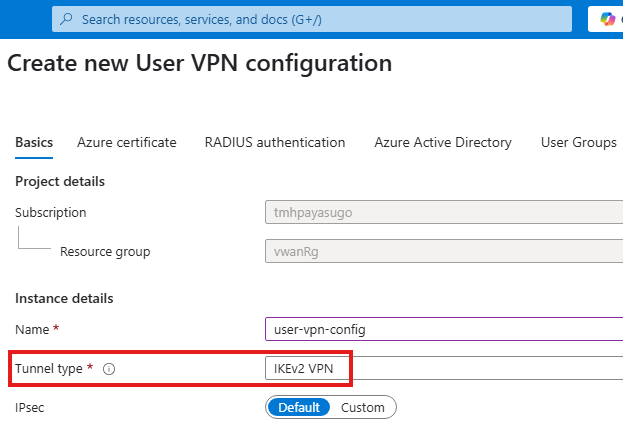Viewport: 623px width, 438px height.
Task: Click the Name field containing user-vpn-config
Action: click(x=444, y=329)
